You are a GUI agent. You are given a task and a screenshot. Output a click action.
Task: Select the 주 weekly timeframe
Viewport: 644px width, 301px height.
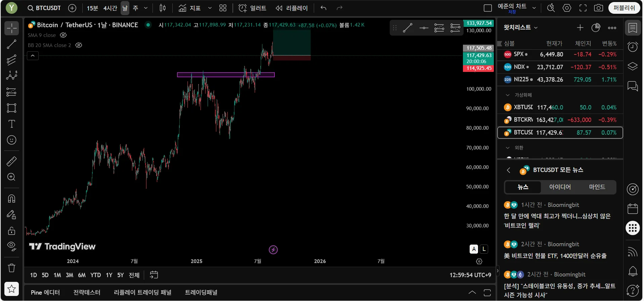pyautogui.click(x=135, y=8)
